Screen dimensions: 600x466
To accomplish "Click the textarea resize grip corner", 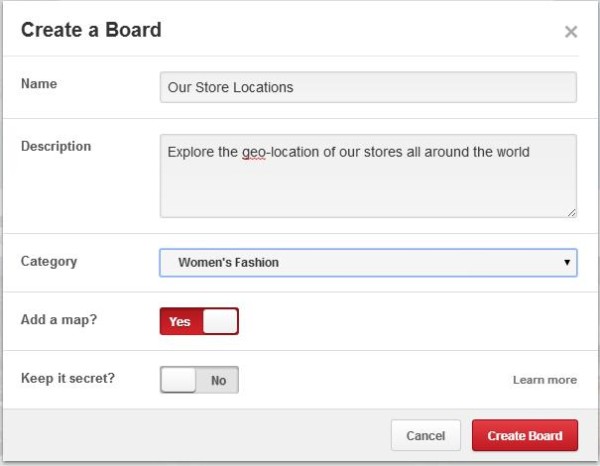I will tap(572, 213).
